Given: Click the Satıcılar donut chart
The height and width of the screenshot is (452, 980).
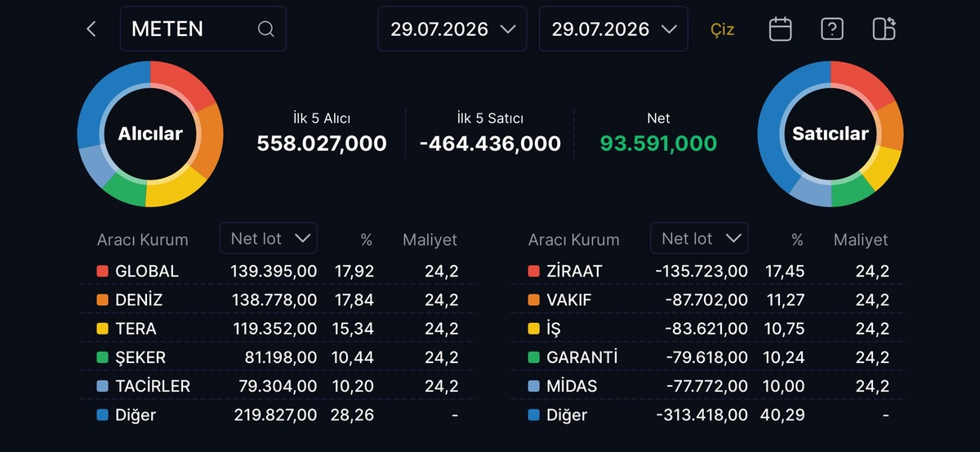Looking at the screenshot, I should click(831, 134).
